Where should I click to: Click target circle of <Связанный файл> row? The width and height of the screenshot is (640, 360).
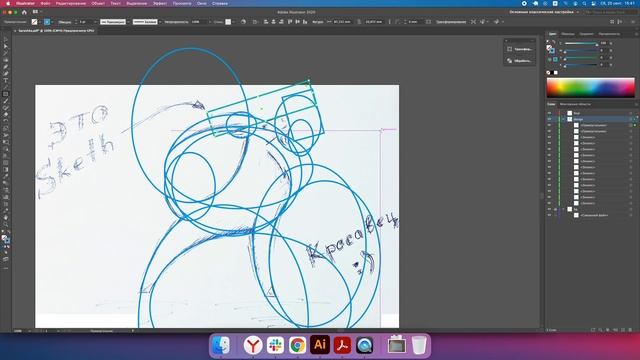click(631, 215)
